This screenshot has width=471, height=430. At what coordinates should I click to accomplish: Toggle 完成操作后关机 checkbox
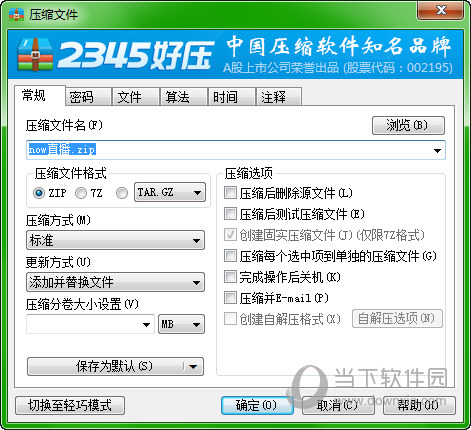click(x=230, y=277)
